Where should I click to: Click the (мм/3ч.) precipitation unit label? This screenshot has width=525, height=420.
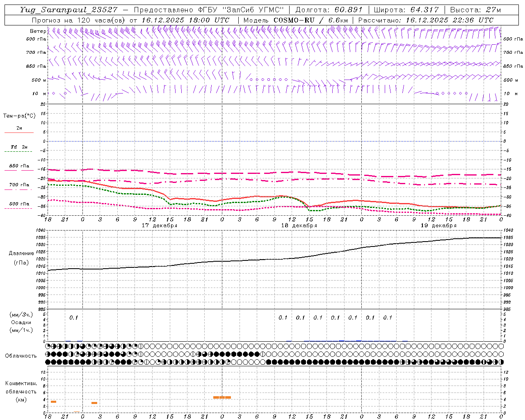pos(21,315)
